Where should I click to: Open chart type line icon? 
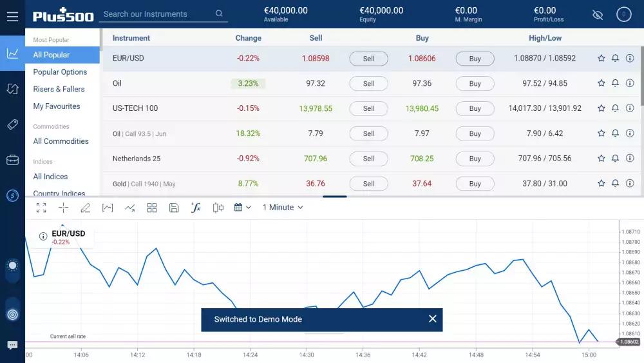[108, 208]
